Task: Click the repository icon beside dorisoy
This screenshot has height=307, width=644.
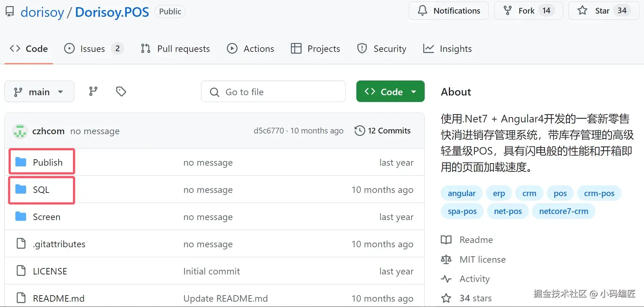Action: (10, 11)
